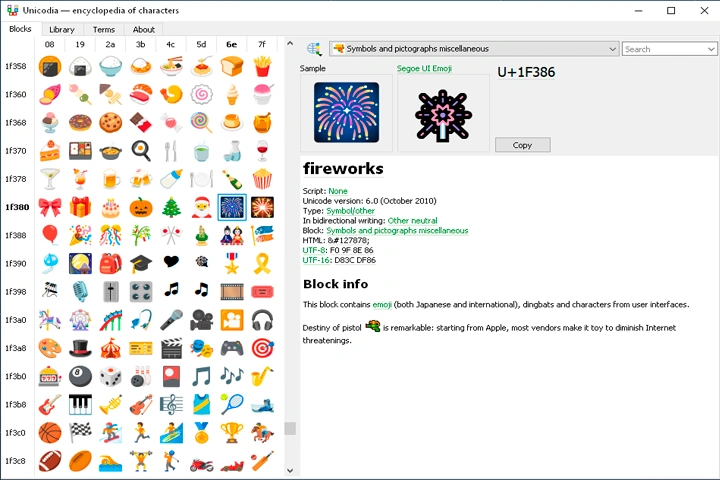Select the red ribbon bow emoji

[x=50, y=207]
